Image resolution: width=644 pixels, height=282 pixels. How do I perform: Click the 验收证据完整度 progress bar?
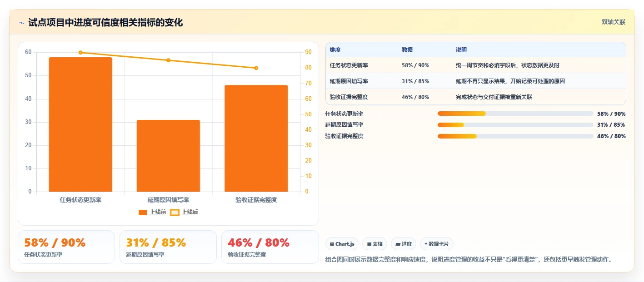pos(515,136)
